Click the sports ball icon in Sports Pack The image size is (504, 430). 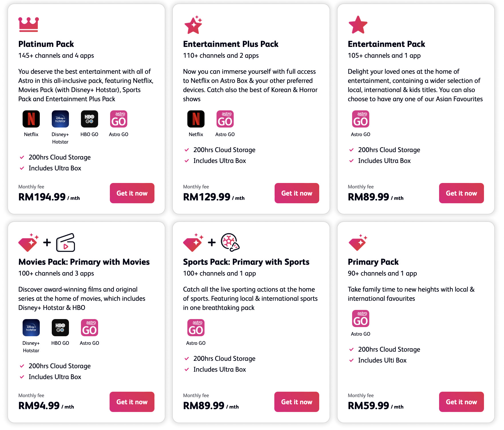(230, 242)
